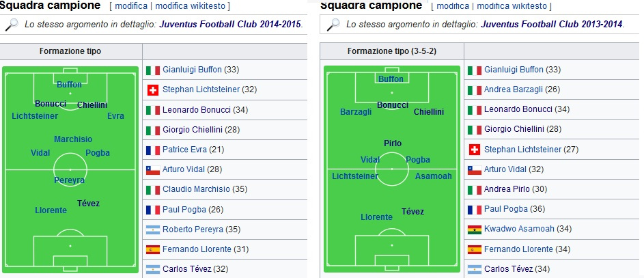This screenshot has width=644, height=278.
Task: Open the Juventus Football Club 2014-2015 article link
Action: pyautogui.click(x=230, y=24)
